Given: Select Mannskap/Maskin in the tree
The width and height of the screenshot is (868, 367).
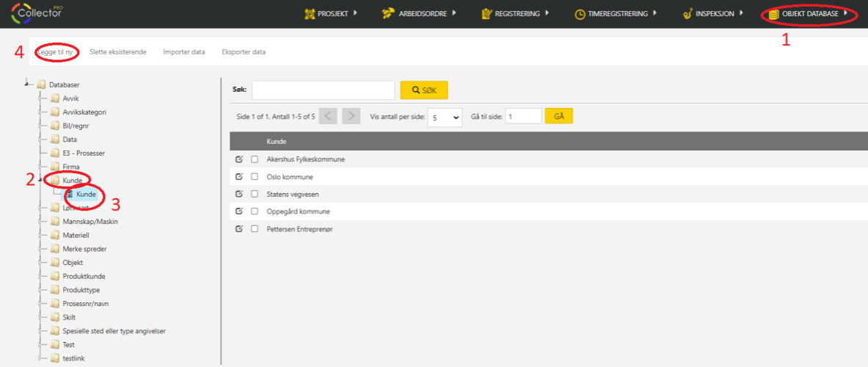Looking at the screenshot, I should 90,222.
